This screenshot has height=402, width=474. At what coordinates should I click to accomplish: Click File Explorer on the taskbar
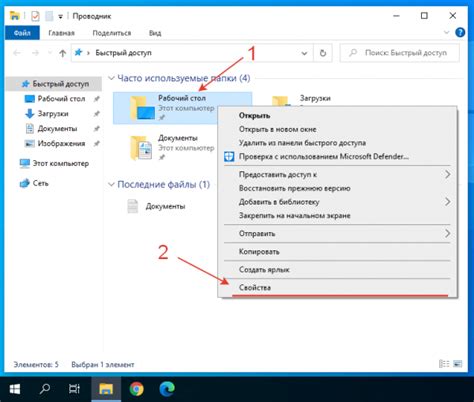pos(106,389)
